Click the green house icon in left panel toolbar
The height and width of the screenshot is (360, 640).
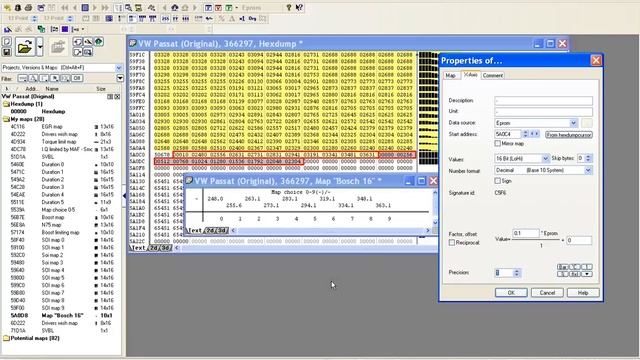click(x=98, y=42)
